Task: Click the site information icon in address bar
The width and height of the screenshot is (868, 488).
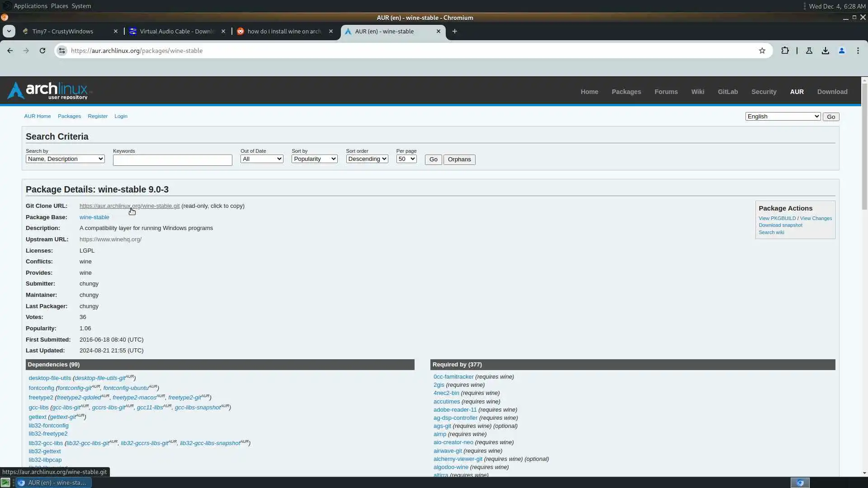Action: (x=62, y=51)
